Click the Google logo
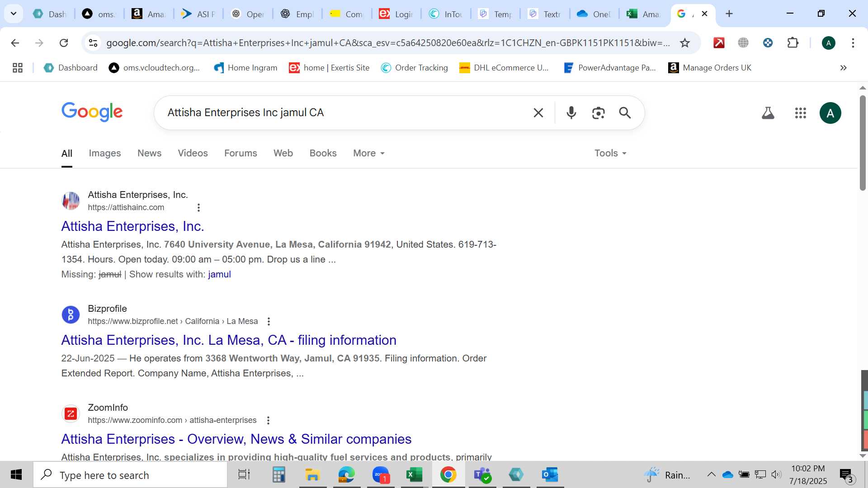 [92, 112]
